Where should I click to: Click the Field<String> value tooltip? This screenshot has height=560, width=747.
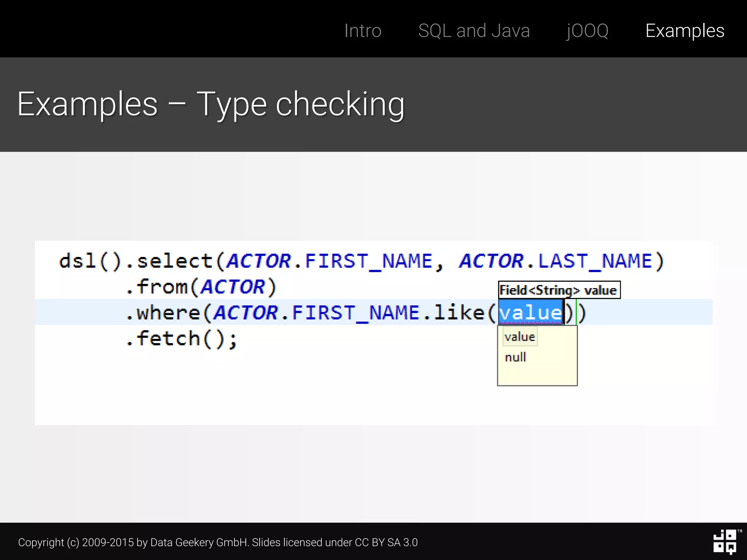coord(558,290)
